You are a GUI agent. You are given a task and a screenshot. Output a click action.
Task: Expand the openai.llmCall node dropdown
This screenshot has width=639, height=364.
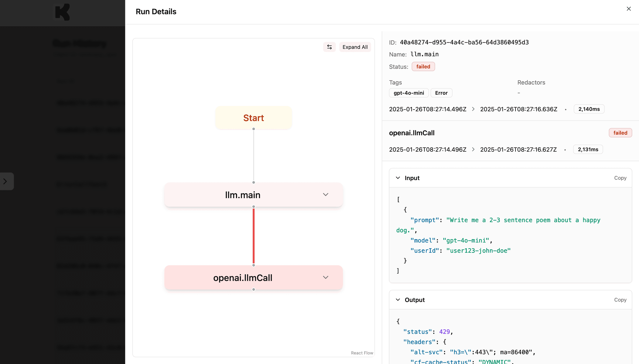(x=325, y=277)
